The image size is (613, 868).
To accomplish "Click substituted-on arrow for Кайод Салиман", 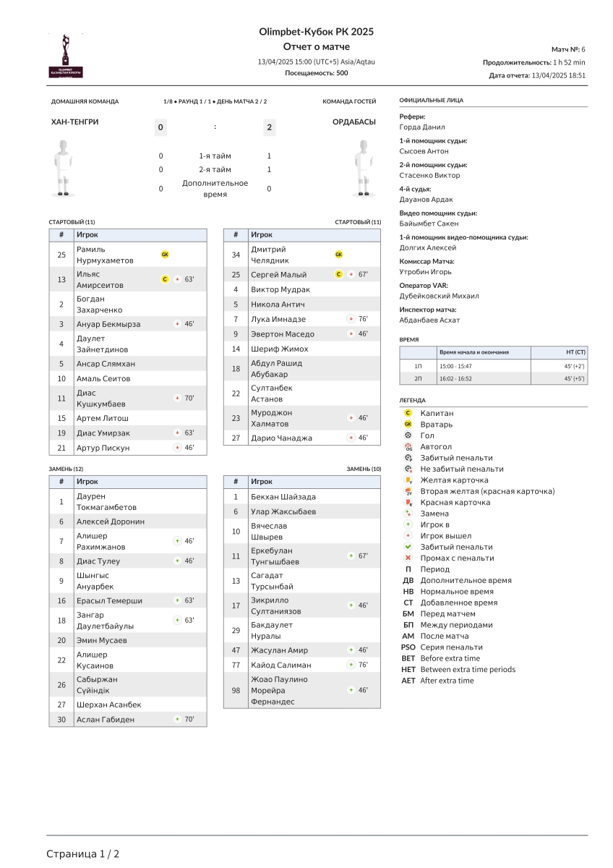I will coord(351,665).
